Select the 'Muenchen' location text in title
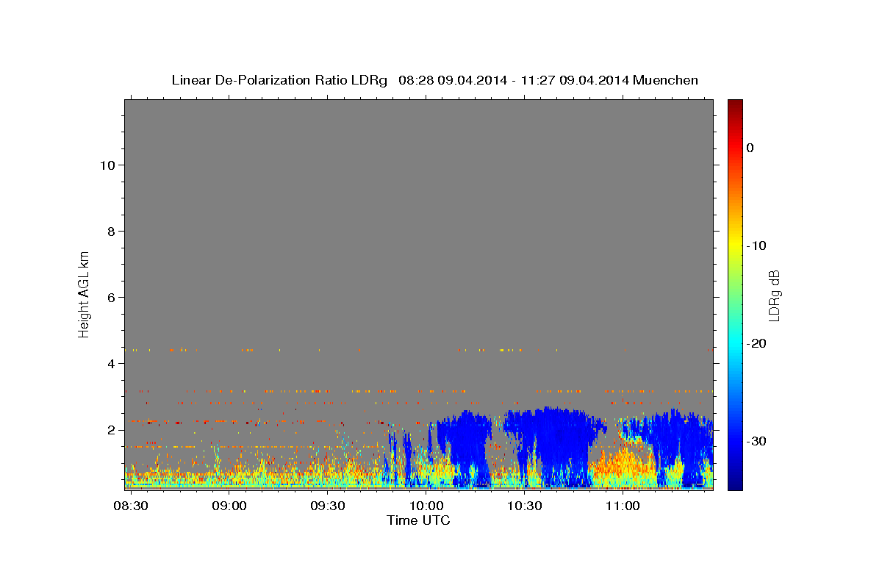The width and height of the screenshot is (882, 588). coord(665,80)
